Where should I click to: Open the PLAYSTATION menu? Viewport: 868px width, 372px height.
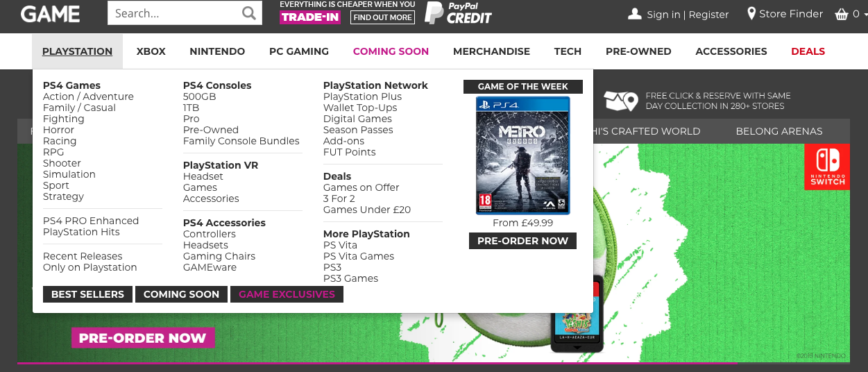(77, 51)
